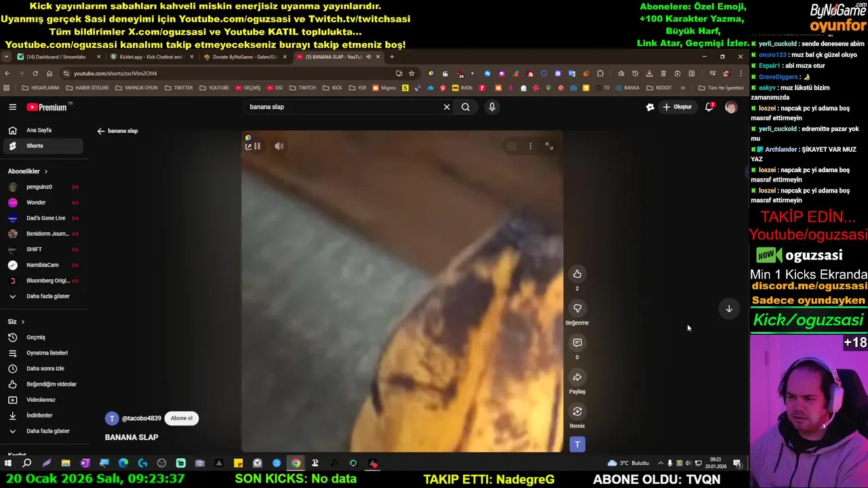This screenshot has width=868, height=488.
Task: Open the YouTube hamburger guide menu
Action: [12, 107]
